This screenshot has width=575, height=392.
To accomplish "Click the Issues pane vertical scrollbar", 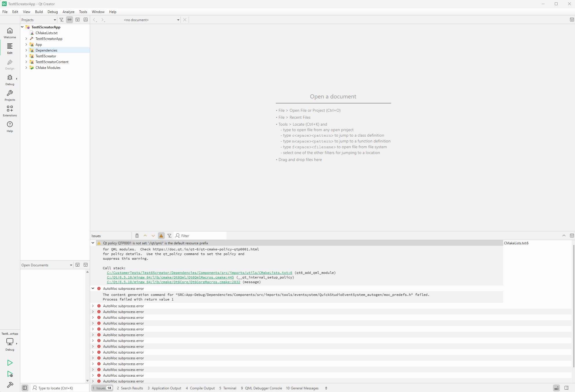I will pyautogui.click(x=573, y=305).
